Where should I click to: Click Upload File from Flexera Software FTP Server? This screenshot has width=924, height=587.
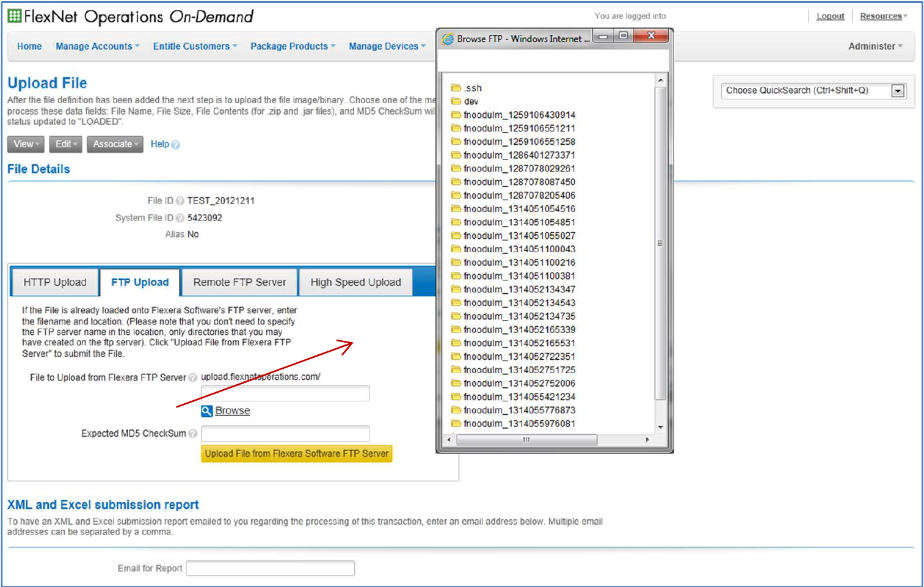click(297, 454)
